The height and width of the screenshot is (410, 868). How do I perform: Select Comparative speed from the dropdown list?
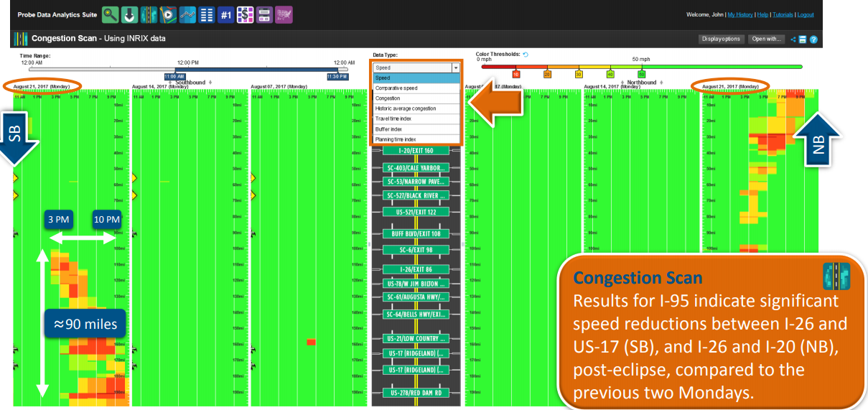coord(395,88)
